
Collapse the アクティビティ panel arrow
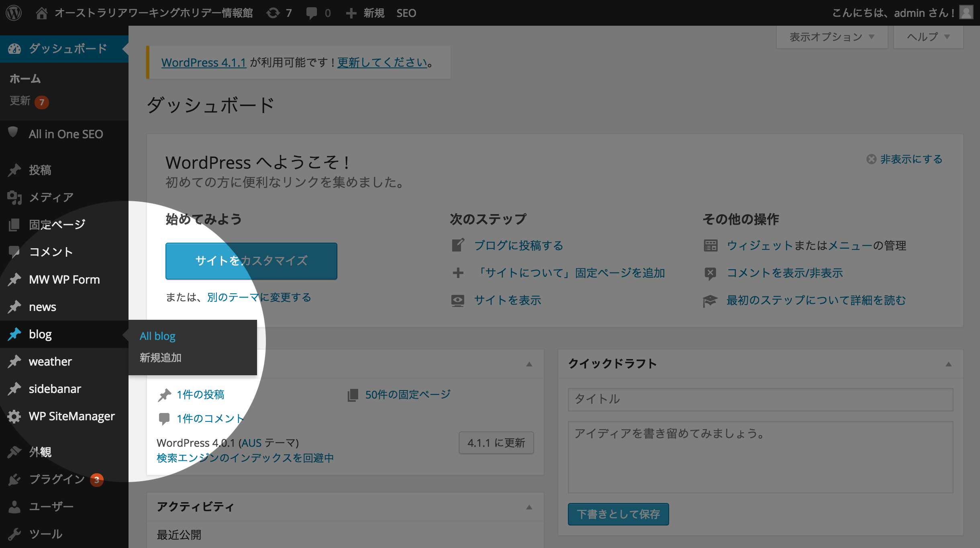529,507
